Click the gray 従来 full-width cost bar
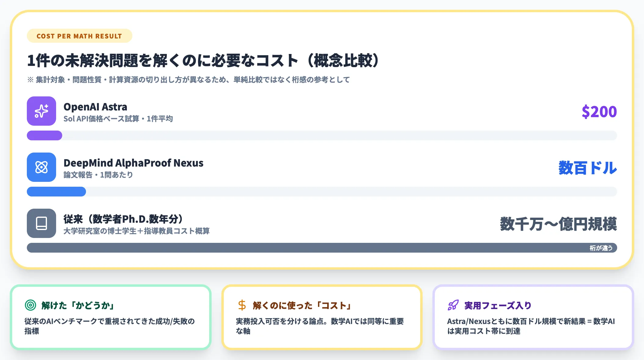Viewport: 644px width, 360px height. (322, 248)
